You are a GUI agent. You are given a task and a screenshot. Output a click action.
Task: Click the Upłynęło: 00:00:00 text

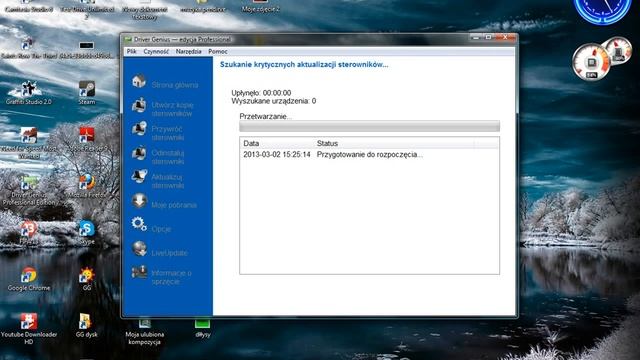(261, 93)
